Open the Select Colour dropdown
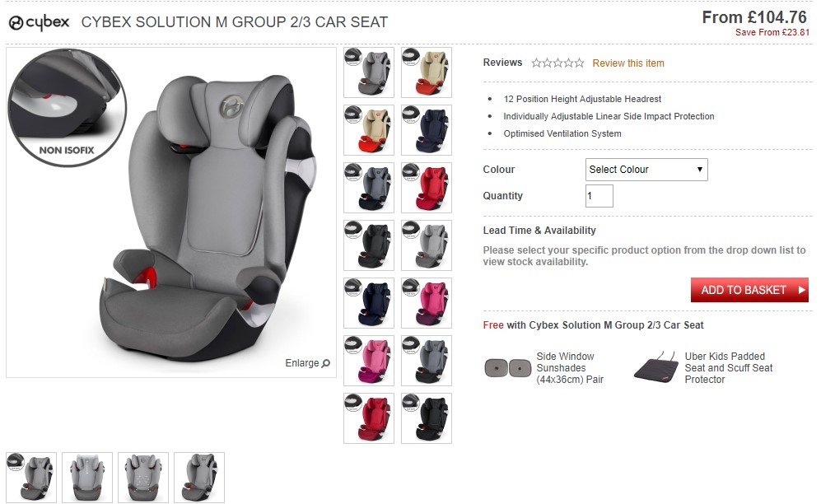 646,170
